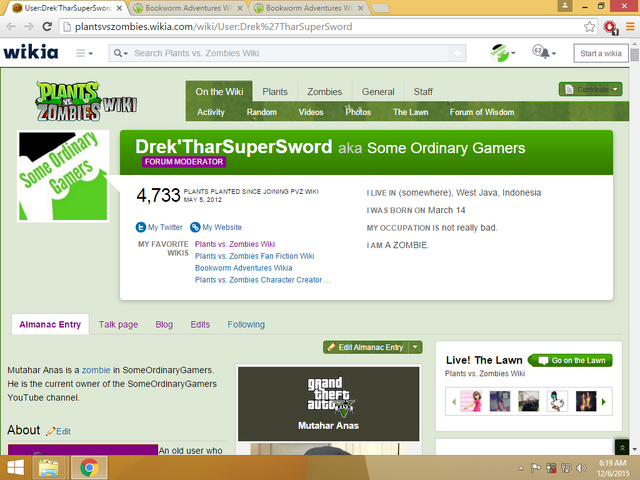The width and height of the screenshot is (640, 480).
Task: Open a new browser tab
Action: click(x=380, y=8)
